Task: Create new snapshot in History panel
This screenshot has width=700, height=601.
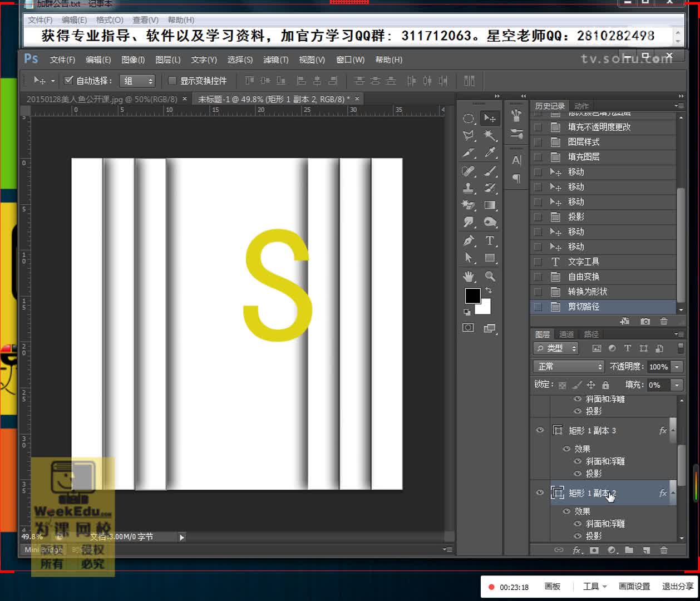Action: click(x=645, y=321)
